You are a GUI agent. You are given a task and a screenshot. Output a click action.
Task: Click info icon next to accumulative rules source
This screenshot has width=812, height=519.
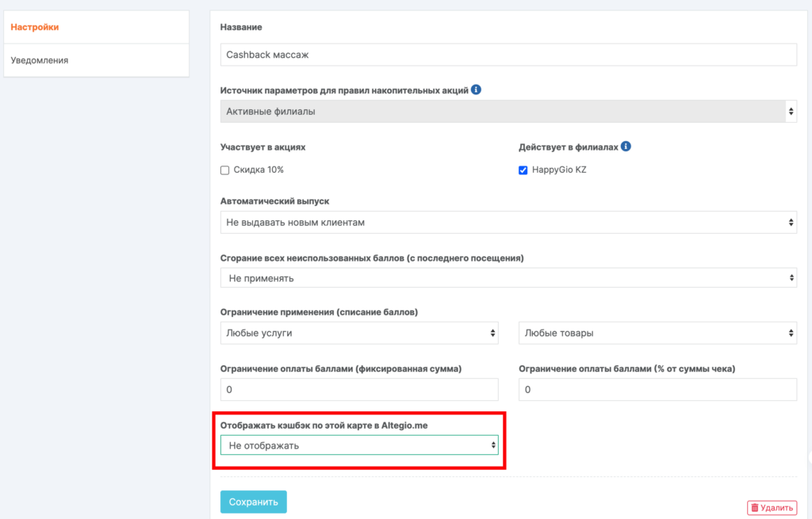tap(476, 90)
